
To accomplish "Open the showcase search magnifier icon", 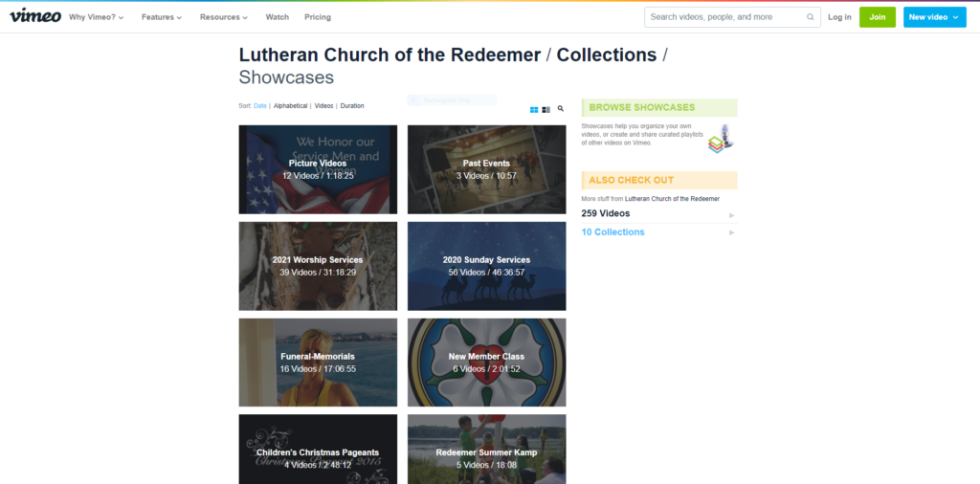I will point(561,109).
